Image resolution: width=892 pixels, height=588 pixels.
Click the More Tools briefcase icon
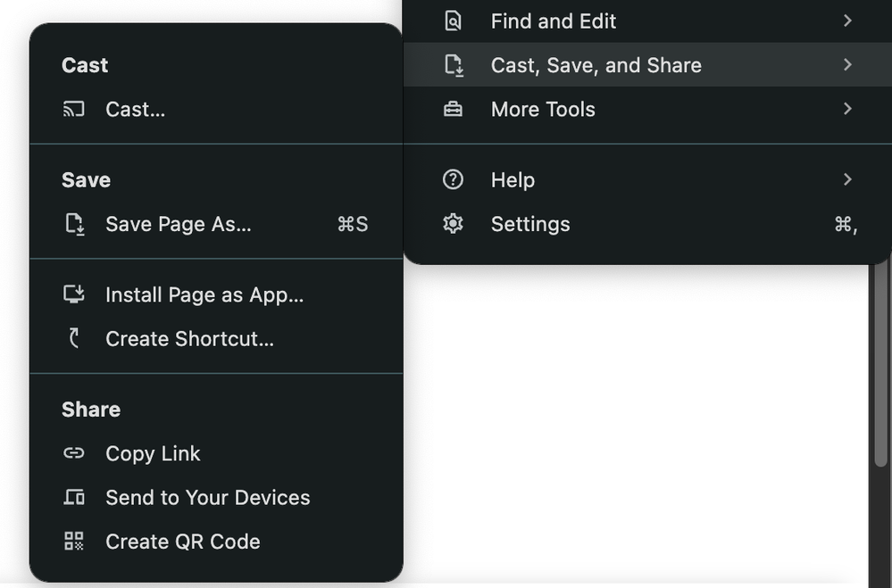(x=453, y=108)
